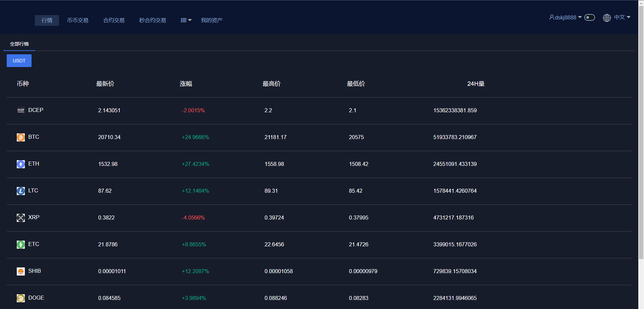Click XRP lowest price 0.37995
The height and width of the screenshot is (309, 644).
(359, 218)
